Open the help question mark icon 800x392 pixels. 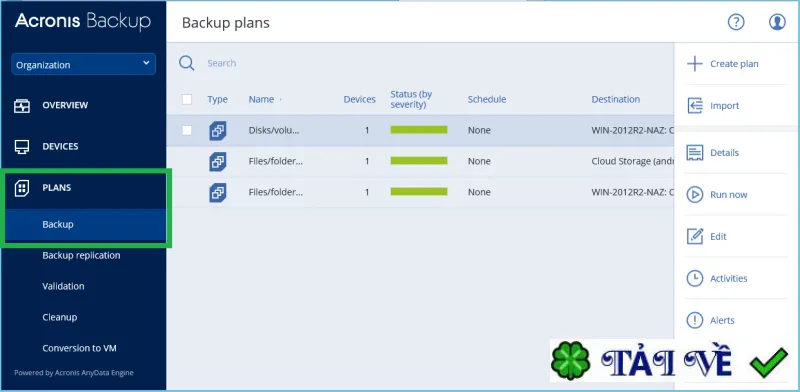[x=736, y=22]
